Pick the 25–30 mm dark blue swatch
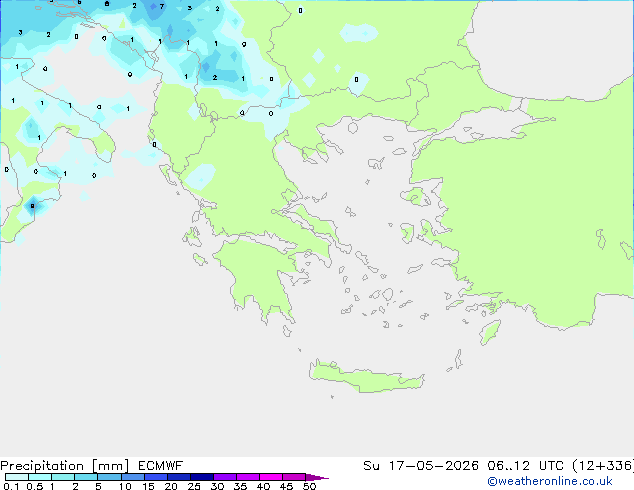Viewport: 634px width, 490px height. pos(201,477)
